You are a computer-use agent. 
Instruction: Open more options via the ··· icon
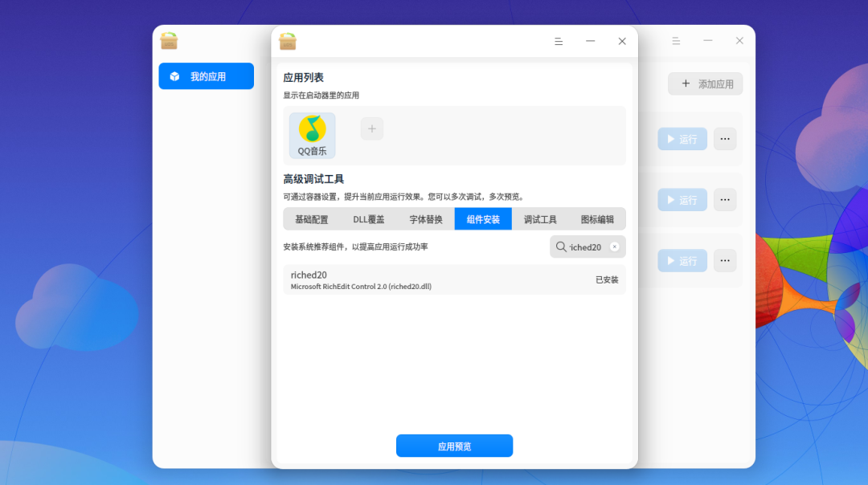coord(725,139)
